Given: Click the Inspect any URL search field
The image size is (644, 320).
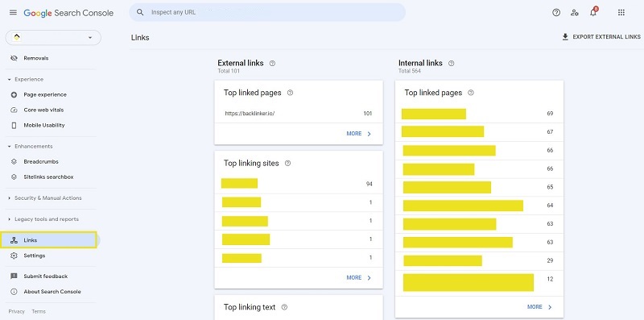Looking at the screenshot, I should (x=267, y=12).
